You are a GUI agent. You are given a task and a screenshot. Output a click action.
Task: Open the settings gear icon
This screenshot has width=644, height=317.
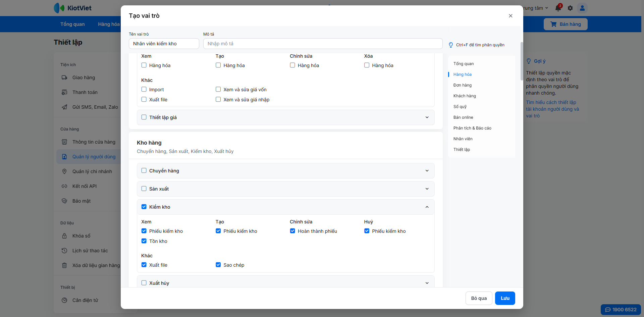(x=570, y=8)
